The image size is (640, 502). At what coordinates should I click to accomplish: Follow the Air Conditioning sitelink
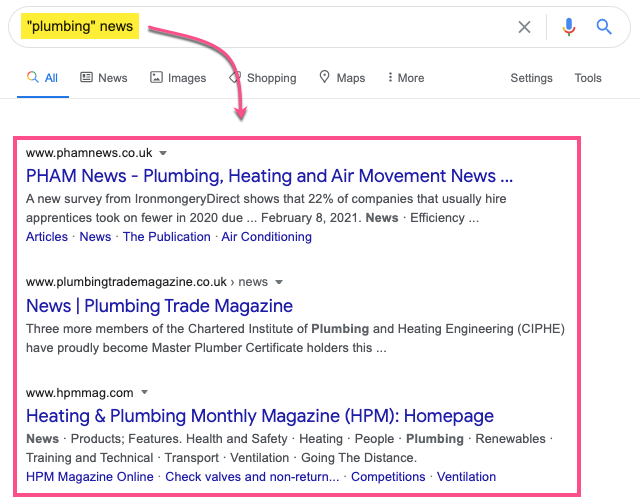(x=267, y=237)
